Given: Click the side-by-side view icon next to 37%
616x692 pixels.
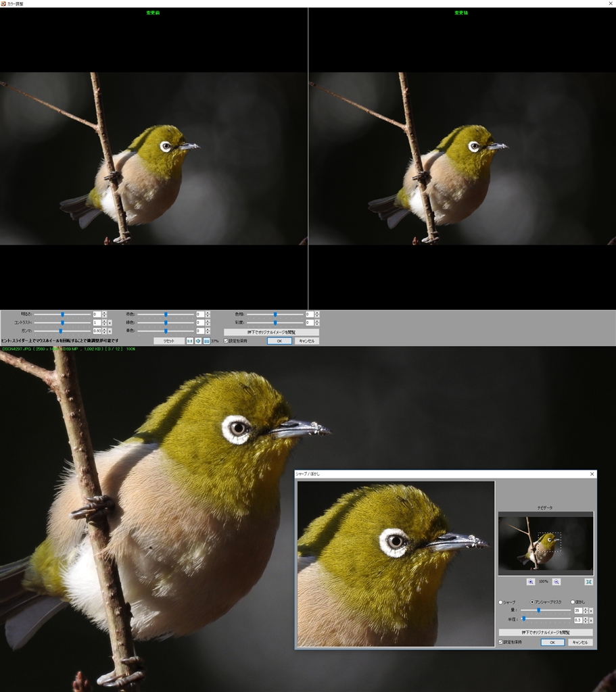Looking at the screenshot, I should [x=206, y=341].
